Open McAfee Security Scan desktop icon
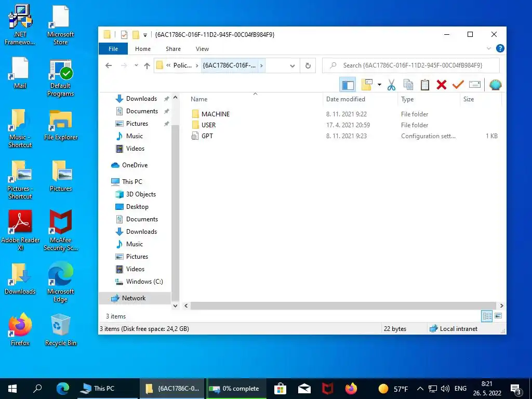The height and width of the screenshot is (399, 532). coord(61,230)
